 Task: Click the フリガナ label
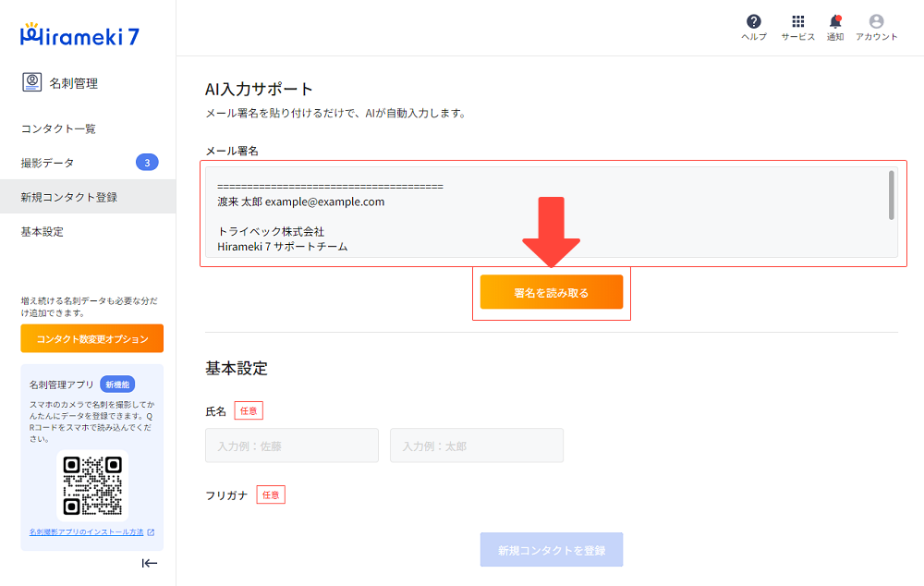(226, 495)
